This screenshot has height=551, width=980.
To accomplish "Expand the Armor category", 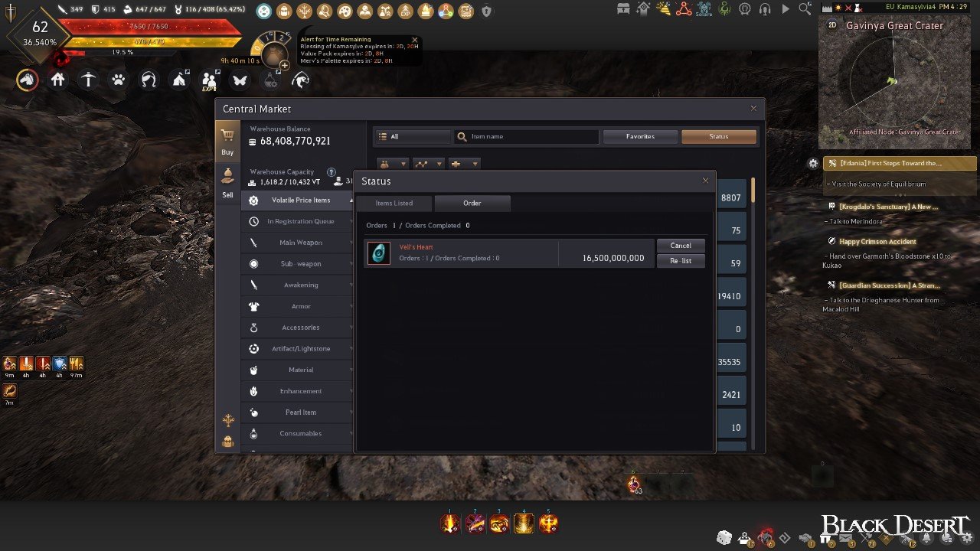I will (301, 306).
